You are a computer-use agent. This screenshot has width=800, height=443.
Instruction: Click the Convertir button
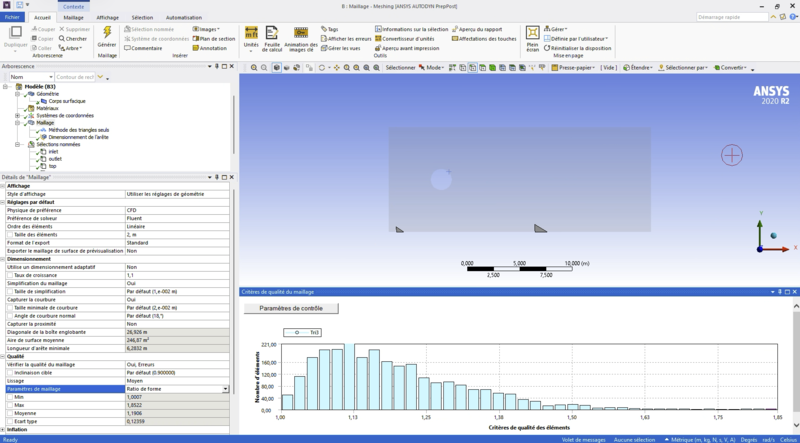pos(731,67)
